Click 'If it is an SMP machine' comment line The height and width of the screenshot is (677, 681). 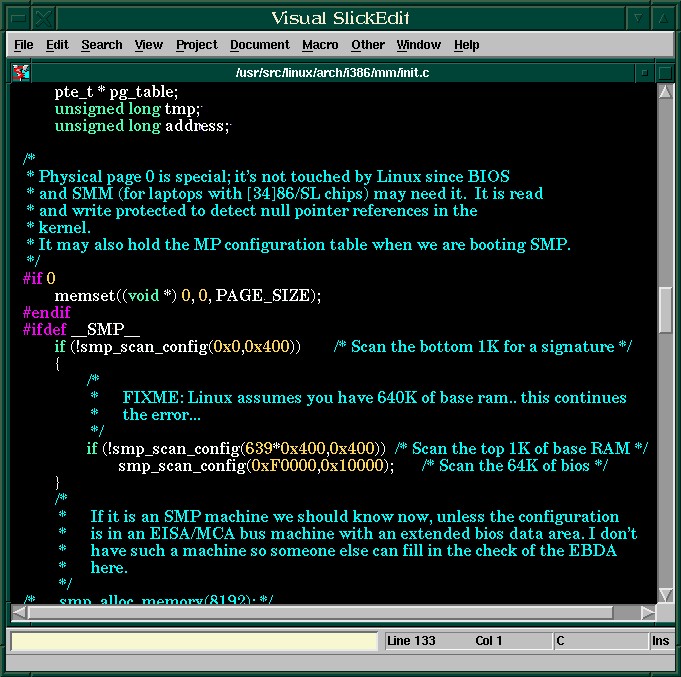click(x=354, y=516)
